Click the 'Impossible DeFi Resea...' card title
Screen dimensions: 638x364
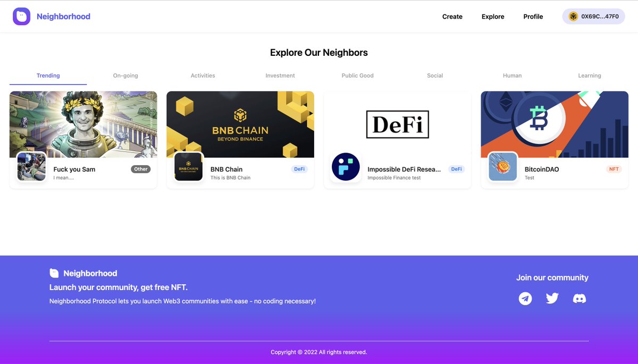coord(404,170)
